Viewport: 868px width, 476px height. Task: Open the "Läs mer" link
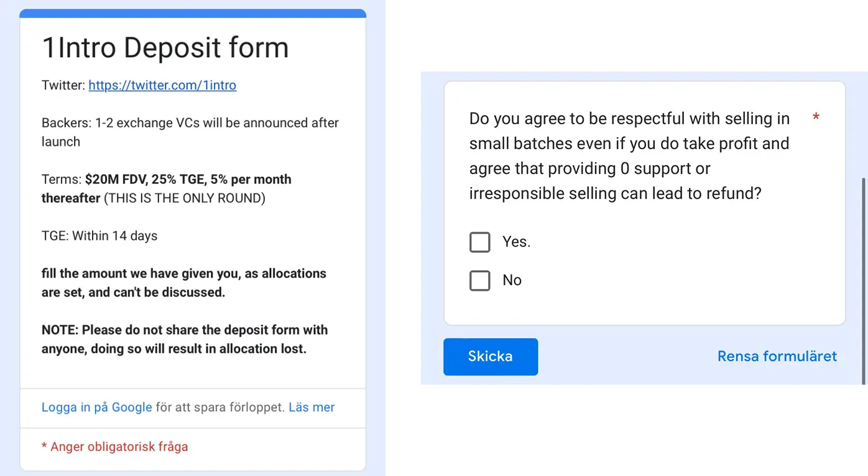(312, 408)
